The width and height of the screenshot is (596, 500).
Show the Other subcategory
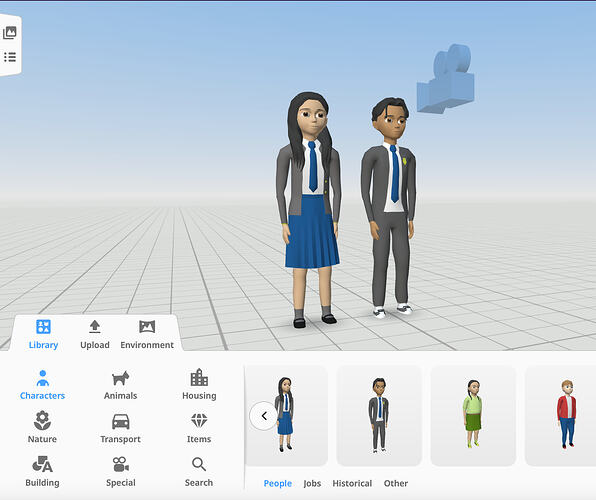396,483
